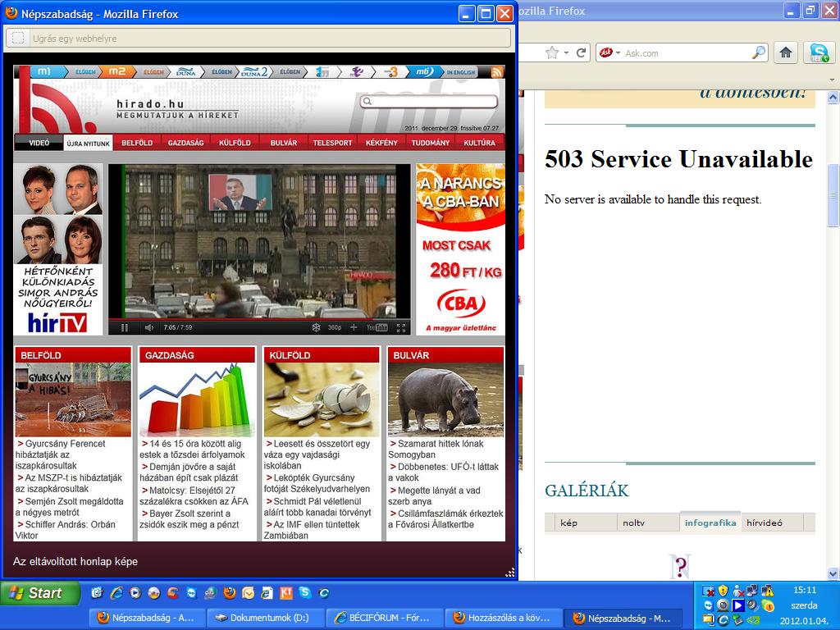Screen dimensions: 840x630
Task: Select the 'kép' gallery tab
Action: [569, 523]
